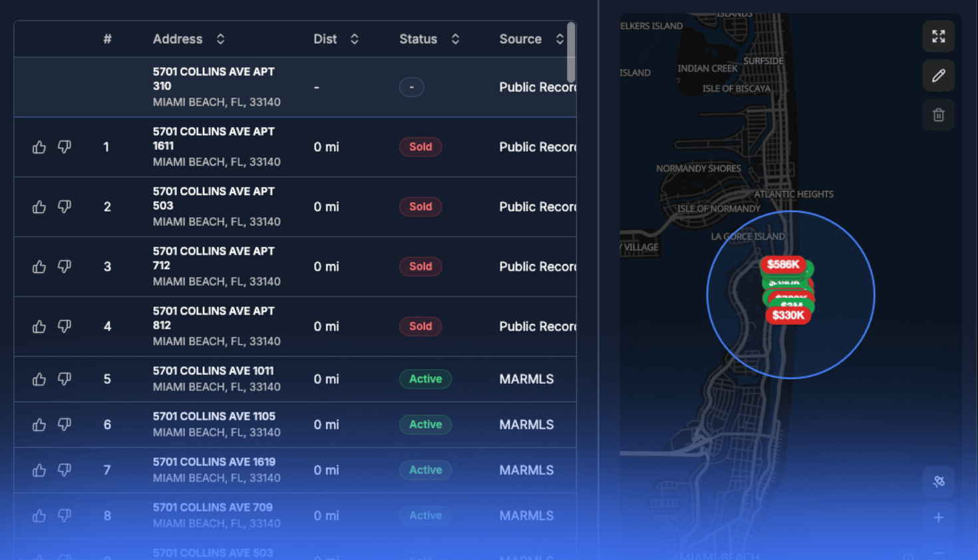The height and width of the screenshot is (560, 978).
Task: Select Sold status badge for APT 1611
Action: tap(420, 147)
